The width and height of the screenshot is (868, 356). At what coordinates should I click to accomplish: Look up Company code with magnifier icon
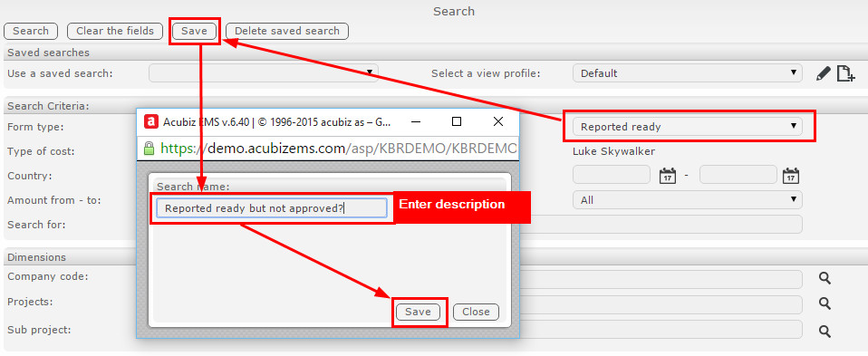pos(825,278)
